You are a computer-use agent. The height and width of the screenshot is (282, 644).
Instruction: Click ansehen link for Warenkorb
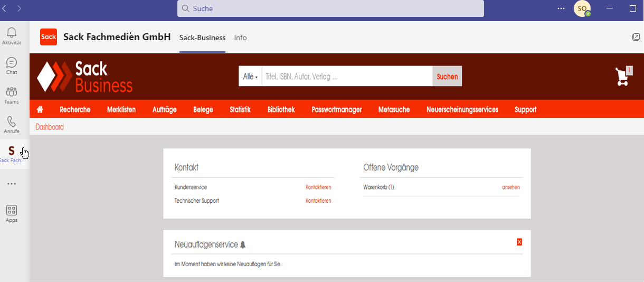point(510,187)
